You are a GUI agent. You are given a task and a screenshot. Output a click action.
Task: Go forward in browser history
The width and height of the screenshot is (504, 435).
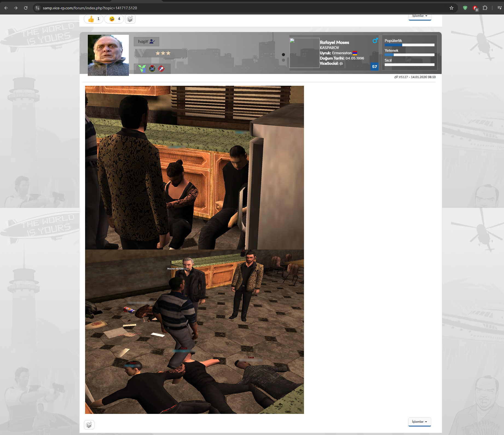[16, 8]
